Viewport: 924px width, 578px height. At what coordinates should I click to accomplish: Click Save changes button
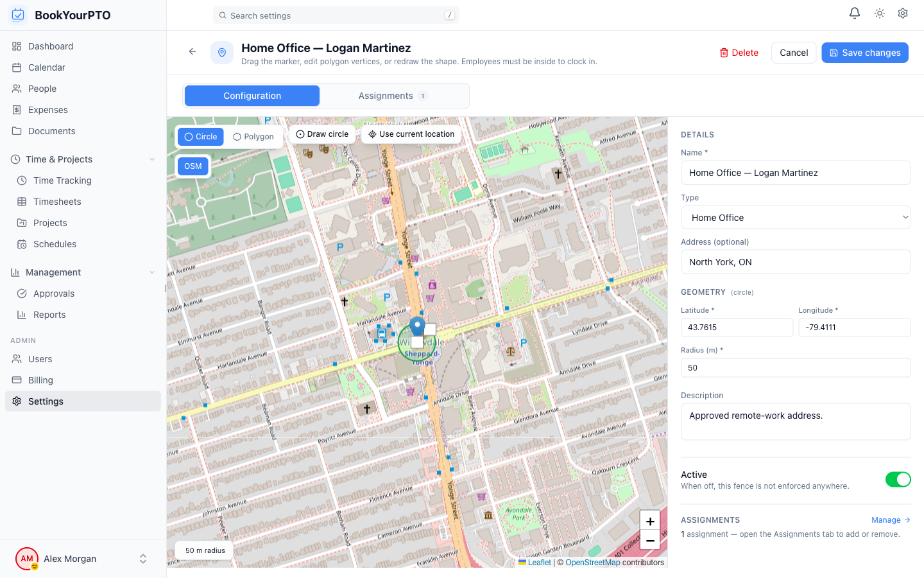pos(865,53)
